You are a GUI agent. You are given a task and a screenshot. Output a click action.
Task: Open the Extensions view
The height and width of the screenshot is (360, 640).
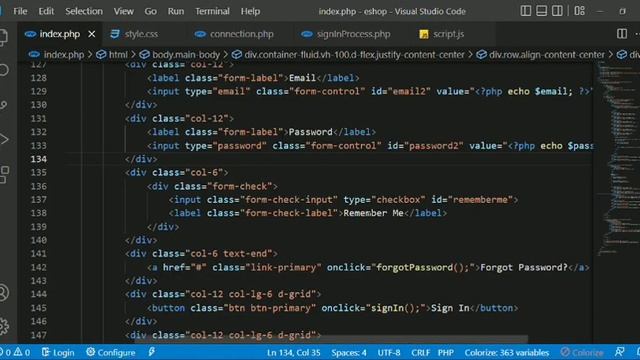click(x=3, y=175)
